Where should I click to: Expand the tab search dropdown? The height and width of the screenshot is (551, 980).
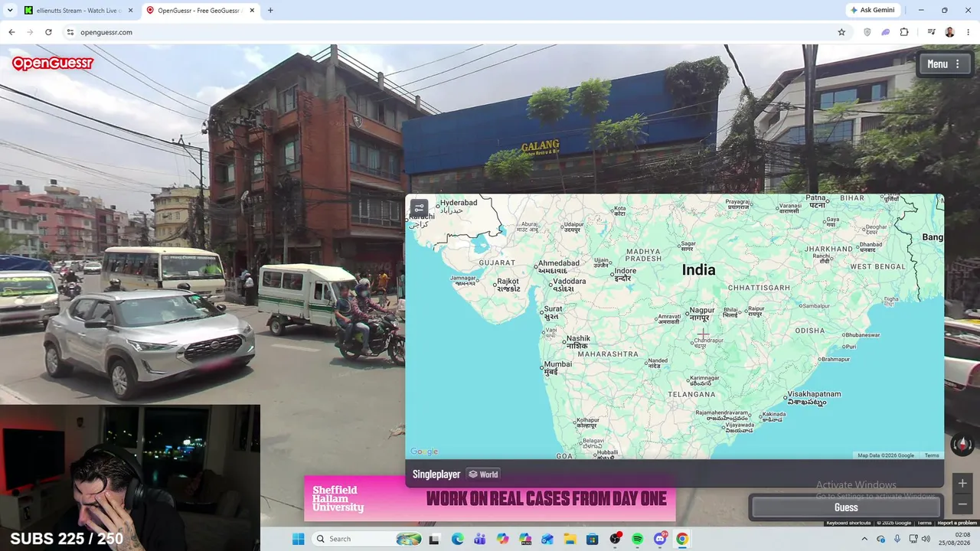point(8,10)
